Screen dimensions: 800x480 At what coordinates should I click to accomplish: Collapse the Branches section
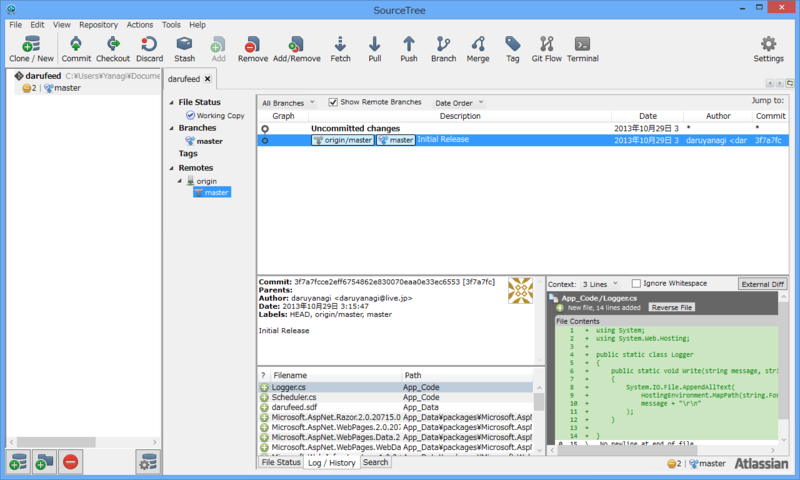pos(171,128)
